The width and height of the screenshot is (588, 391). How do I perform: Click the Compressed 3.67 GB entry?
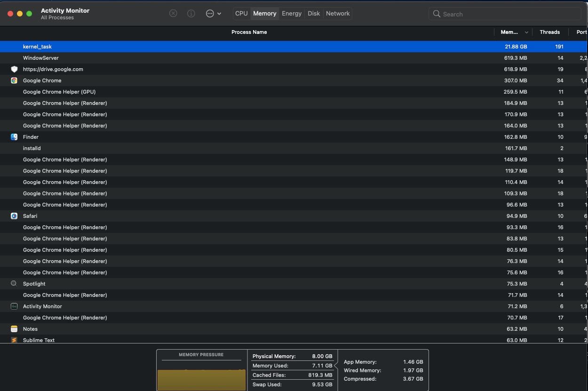coord(383,379)
